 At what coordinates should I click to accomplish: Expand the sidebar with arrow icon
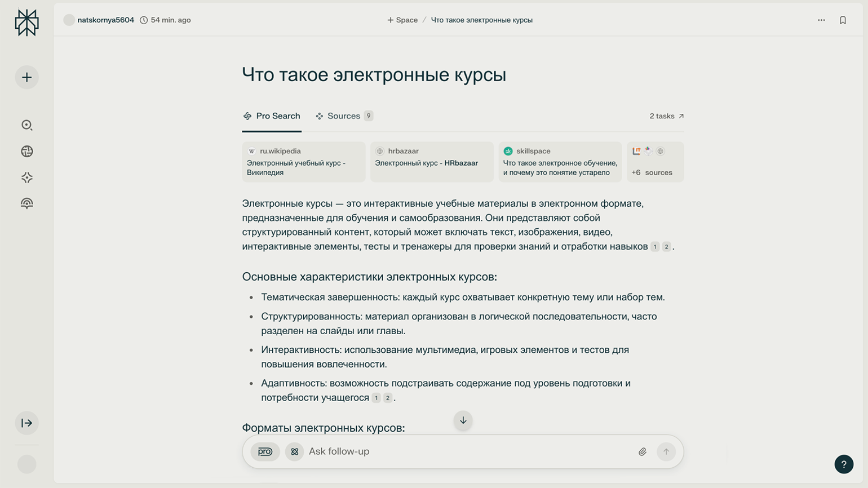click(x=26, y=423)
